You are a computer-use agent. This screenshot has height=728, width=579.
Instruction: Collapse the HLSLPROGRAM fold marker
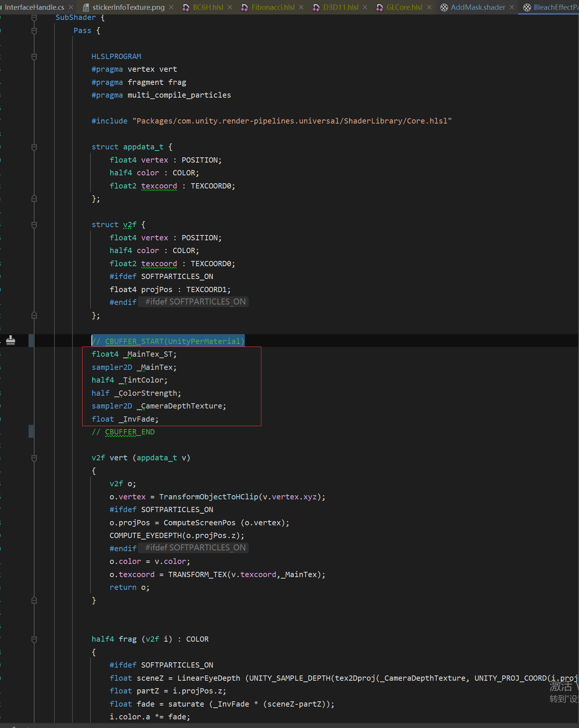coord(34,57)
